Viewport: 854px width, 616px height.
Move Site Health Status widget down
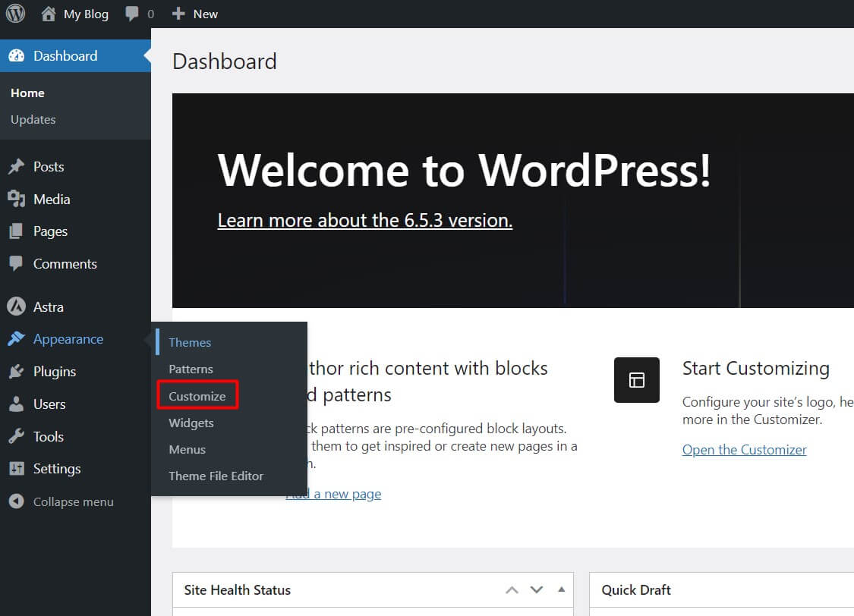click(x=537, y=590)
